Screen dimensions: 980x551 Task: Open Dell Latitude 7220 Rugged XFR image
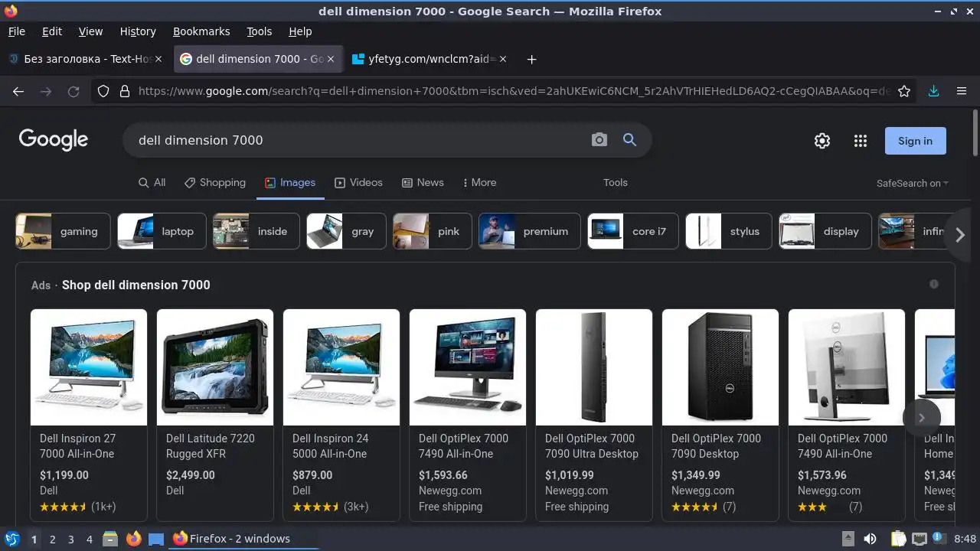coord(215,367)
